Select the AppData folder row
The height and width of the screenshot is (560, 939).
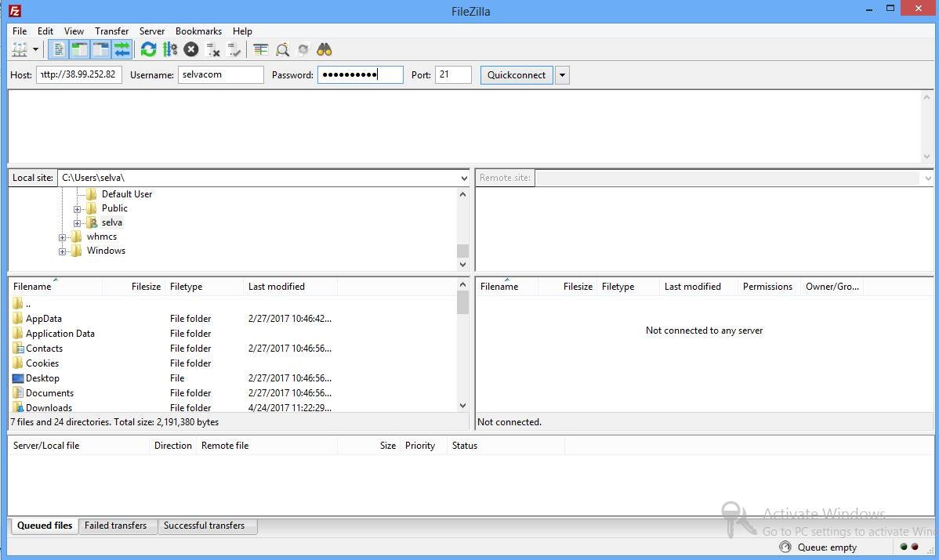click(x=232, y=319)
